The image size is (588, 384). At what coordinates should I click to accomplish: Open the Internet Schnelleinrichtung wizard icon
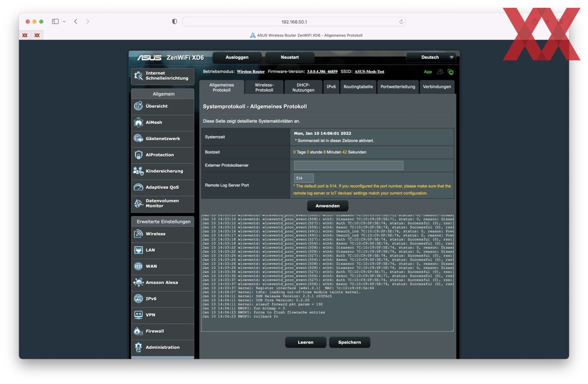click(138, 76)
